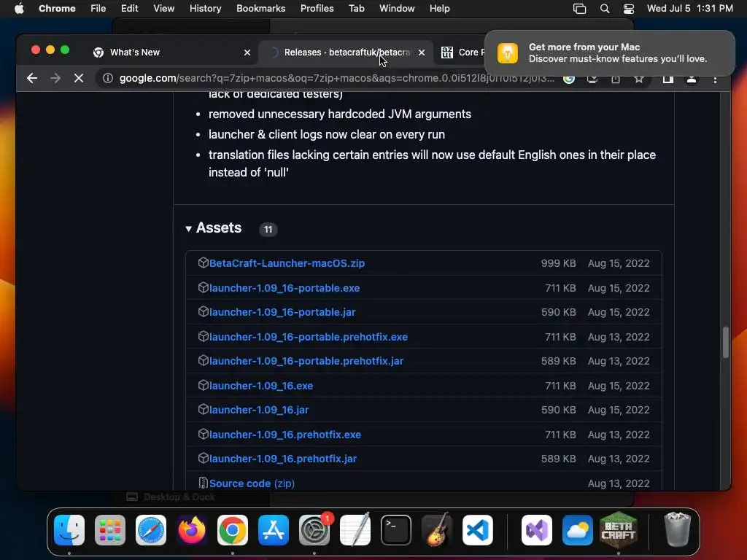The width and height of the screenshot is (747, 560).
Task: Open Chrome three-dot menu
Action: [715, 79]
